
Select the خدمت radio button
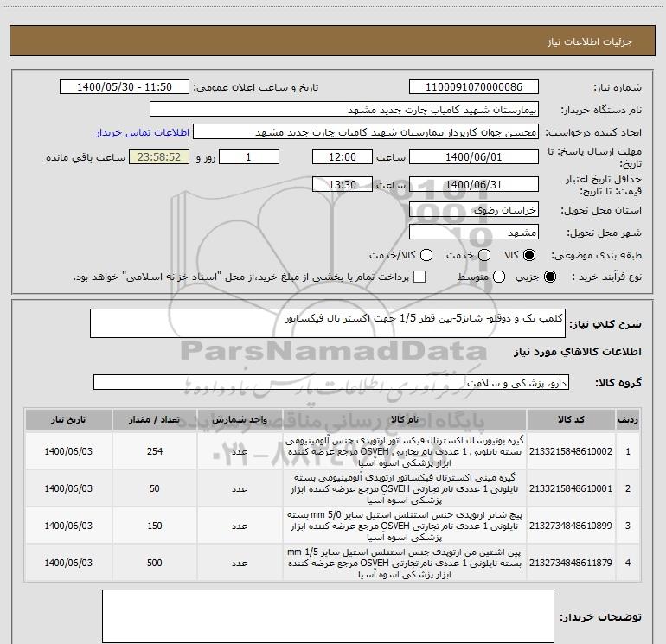click(x=484, y=255)
